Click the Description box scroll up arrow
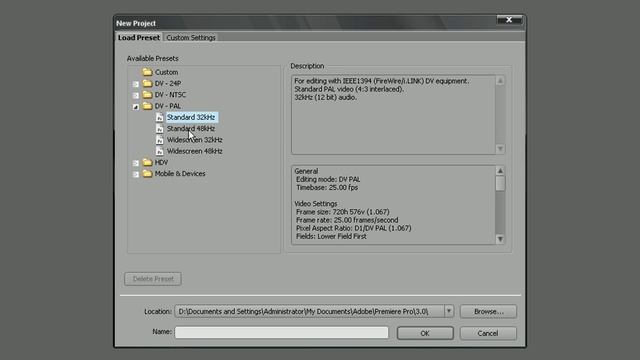 point(500,81)
